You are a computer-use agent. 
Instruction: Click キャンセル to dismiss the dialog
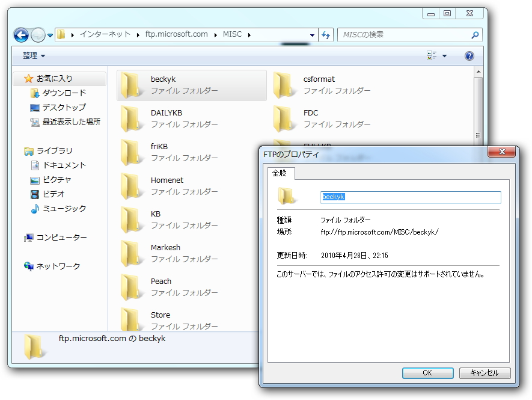pos(485,373)
